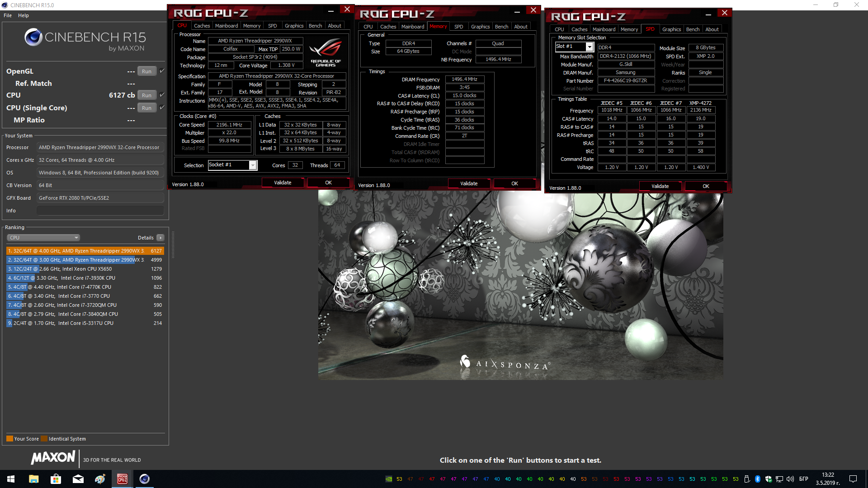Viewport: 868px width, 488px height.
Task: Open the Socket #1 selection dropdown
Action: pos(232,165)
